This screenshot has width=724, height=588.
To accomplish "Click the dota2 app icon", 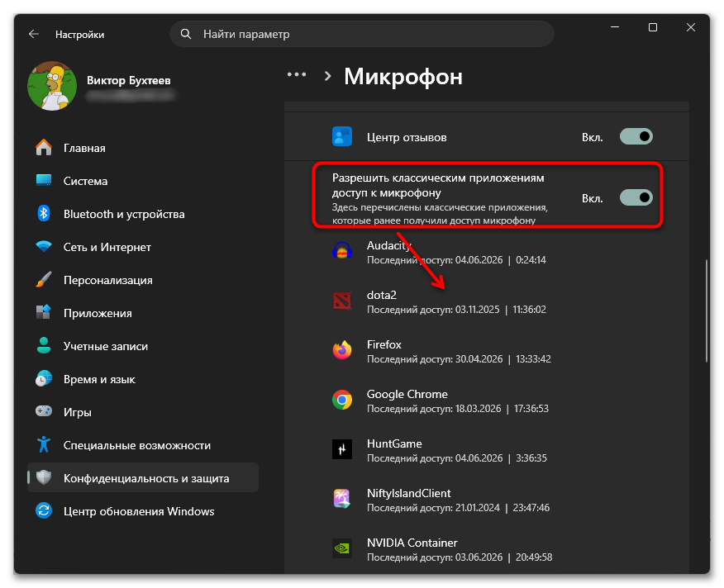I will click(x=342, y=301).
